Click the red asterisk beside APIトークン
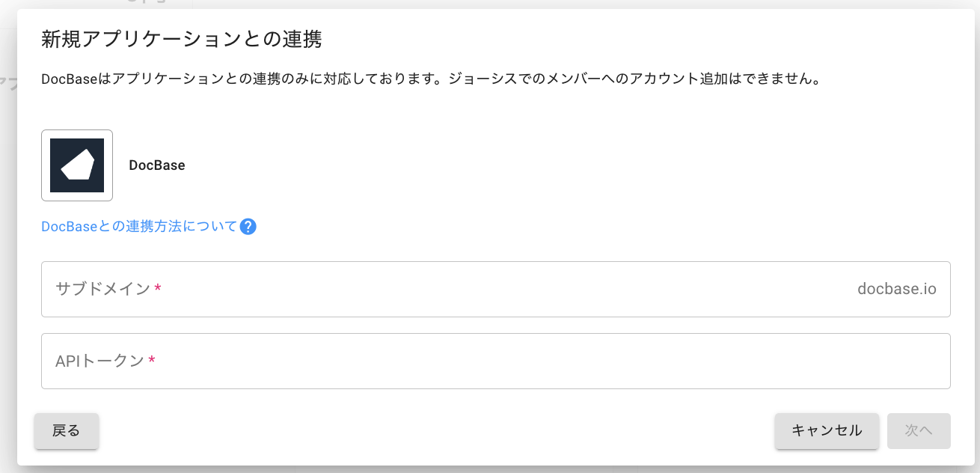Image resolution: width=980 pixels, height=473 pixels. click(x=152, y=361)
